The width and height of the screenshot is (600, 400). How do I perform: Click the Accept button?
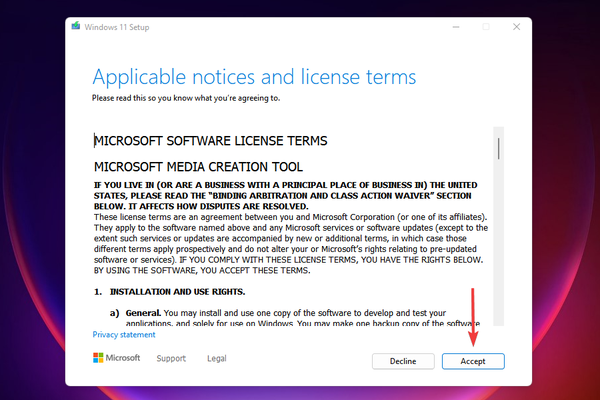(x=473, y=361)
